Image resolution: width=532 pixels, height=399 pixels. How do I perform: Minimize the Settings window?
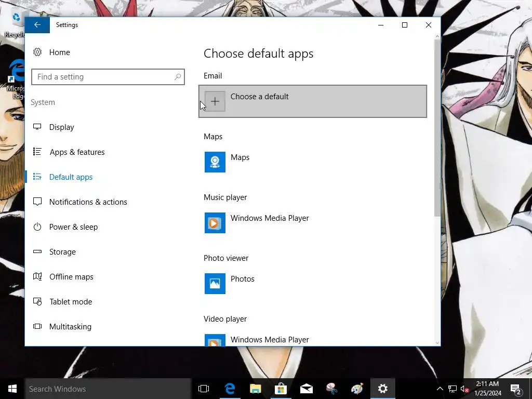click(381, 25)
